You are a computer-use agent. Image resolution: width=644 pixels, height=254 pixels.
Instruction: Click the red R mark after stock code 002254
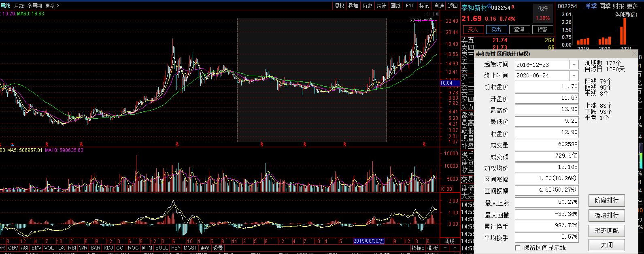click(513, 7)
